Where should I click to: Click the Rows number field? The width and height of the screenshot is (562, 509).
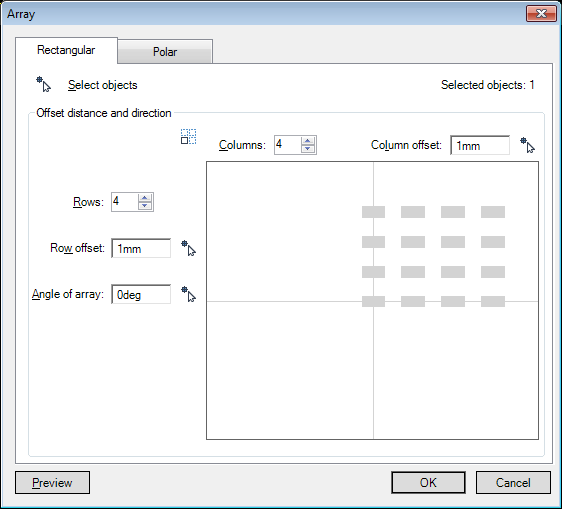click(x=124, y=202)
